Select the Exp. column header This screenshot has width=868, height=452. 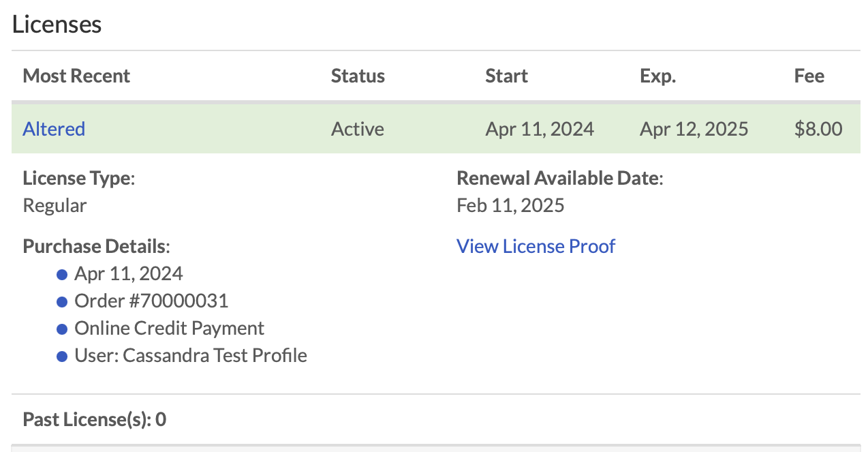coord(657,76)
